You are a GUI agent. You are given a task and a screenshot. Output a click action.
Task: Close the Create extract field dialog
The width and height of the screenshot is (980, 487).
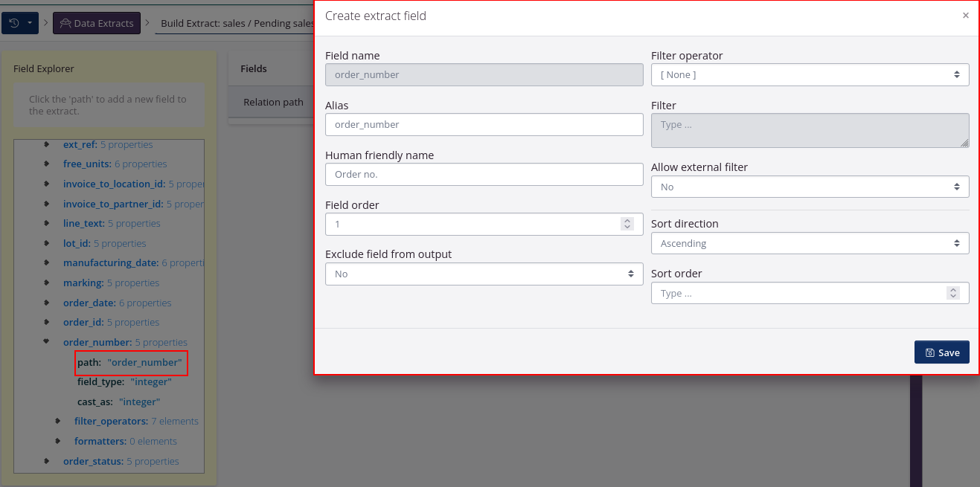pyautogui.click(x=965, y=16)
